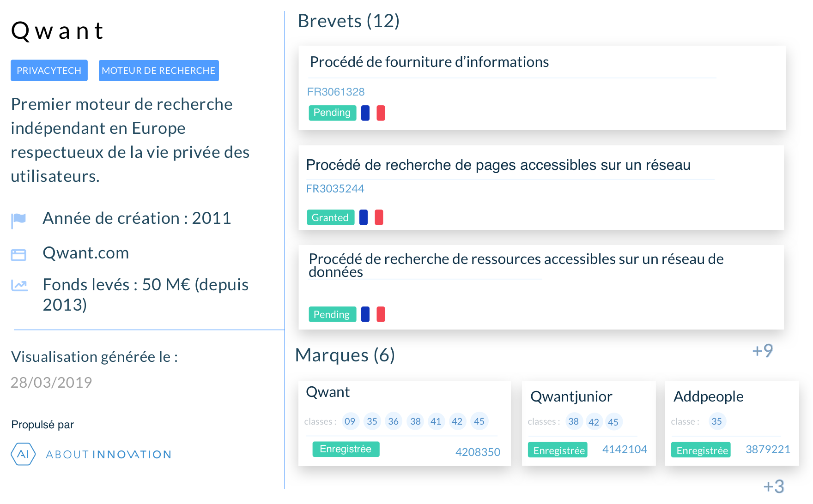
Task: Select class 38 on Qwantjunior trademark
Action: tap(574, 421)
